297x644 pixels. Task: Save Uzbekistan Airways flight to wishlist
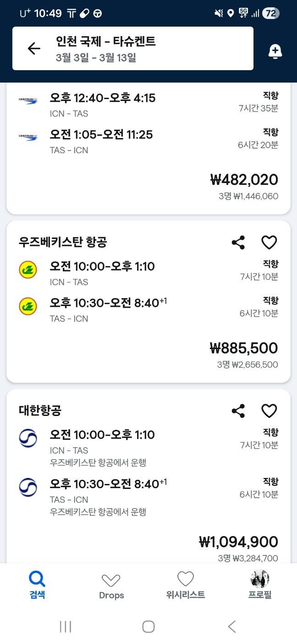(x=269, y=243)
